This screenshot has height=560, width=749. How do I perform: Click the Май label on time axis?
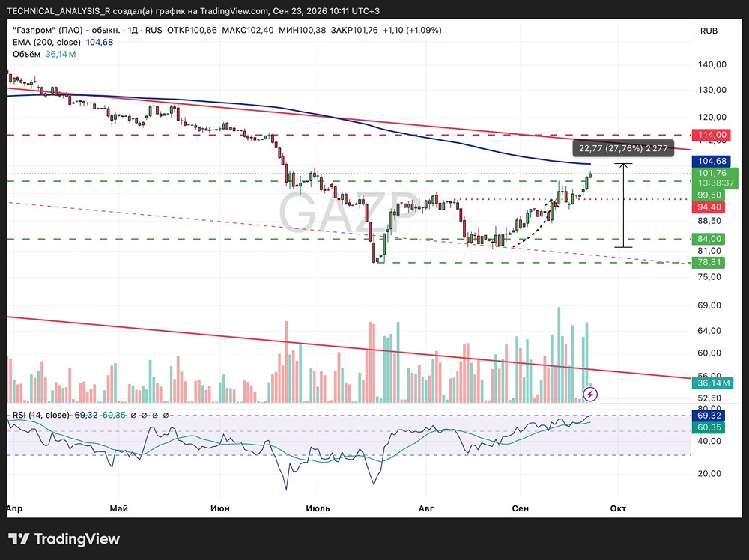pyautogui.click(x=119, y=508)
